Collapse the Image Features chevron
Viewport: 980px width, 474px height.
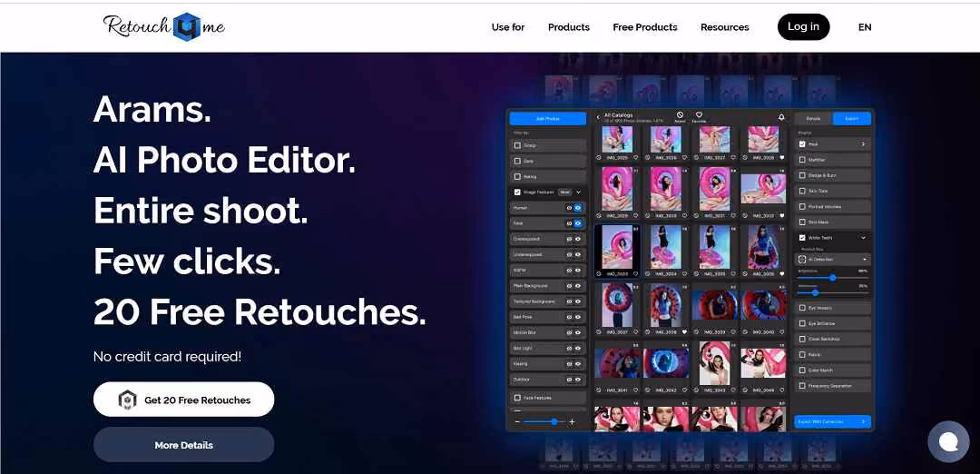tap(578, 192)
